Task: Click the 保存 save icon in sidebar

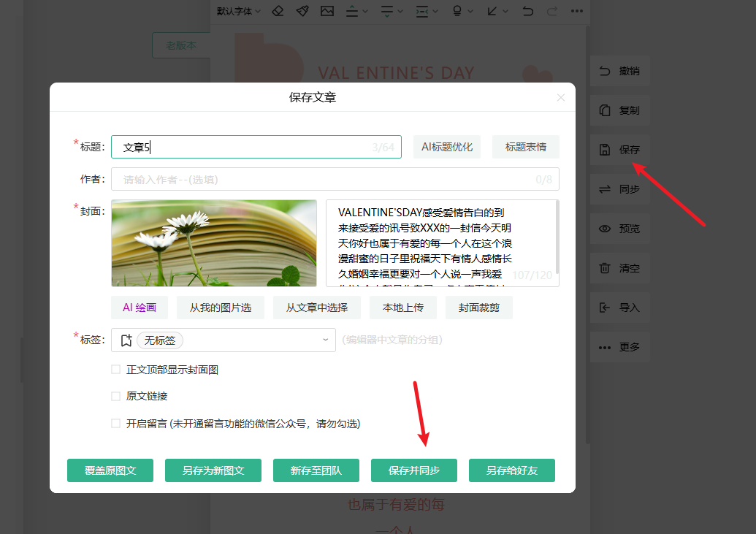Action: pos(605,150)
